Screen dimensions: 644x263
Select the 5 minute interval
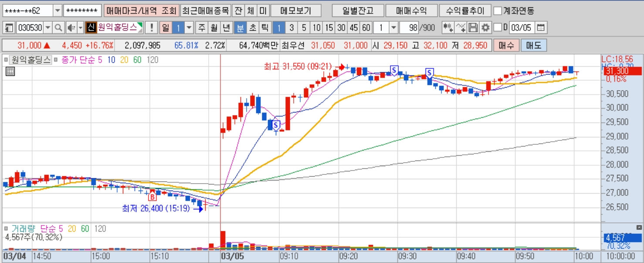(304, 28)
